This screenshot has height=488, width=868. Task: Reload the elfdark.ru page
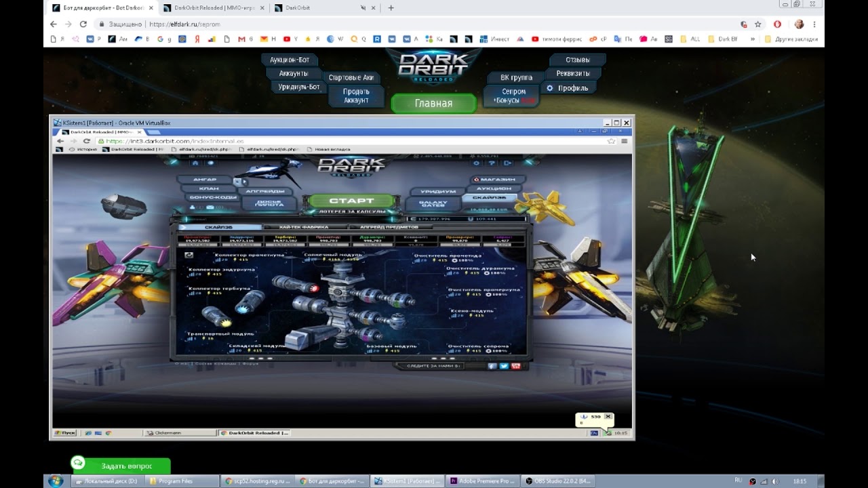83,24
